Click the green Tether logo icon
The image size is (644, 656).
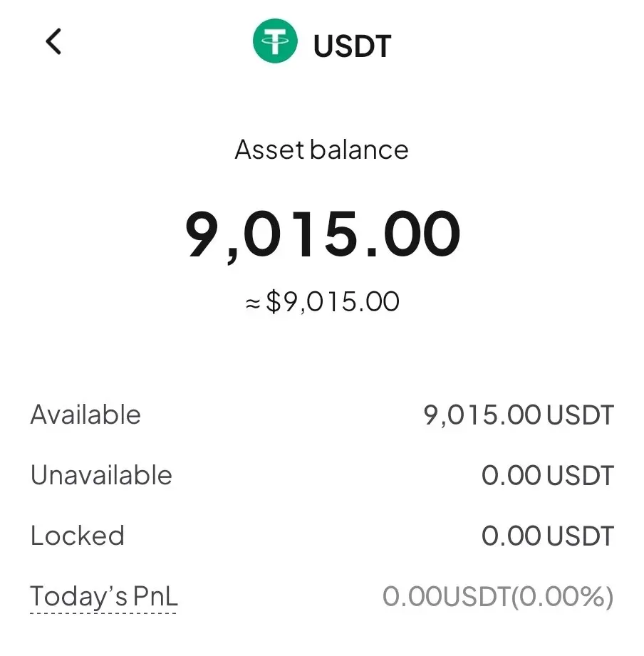coord(274,42)
